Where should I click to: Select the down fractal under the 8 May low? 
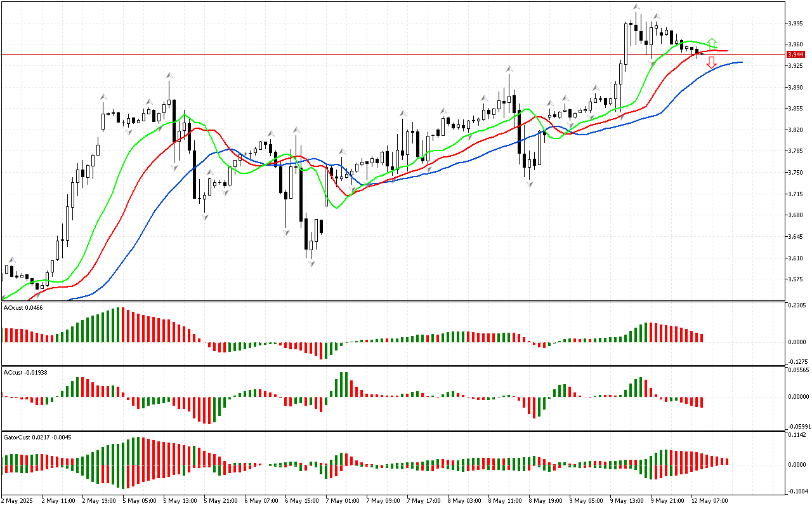click(529, 183)
